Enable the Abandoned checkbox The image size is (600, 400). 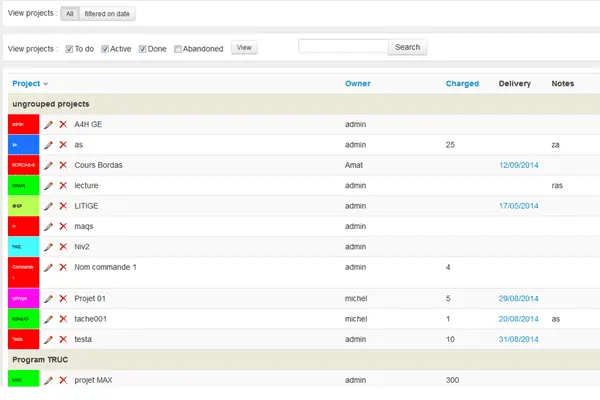(x=178, y=48)
